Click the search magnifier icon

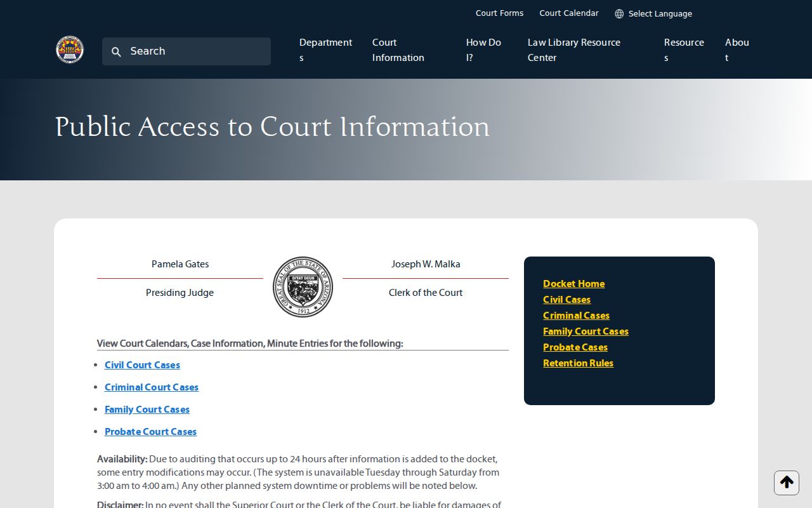coord(116,52)
